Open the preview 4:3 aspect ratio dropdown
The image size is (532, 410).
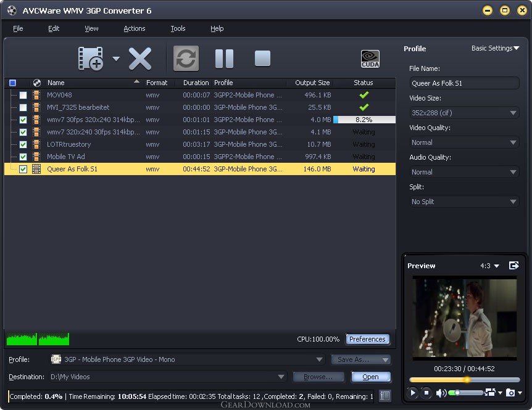pyautogui.click(x=489, y=266)
